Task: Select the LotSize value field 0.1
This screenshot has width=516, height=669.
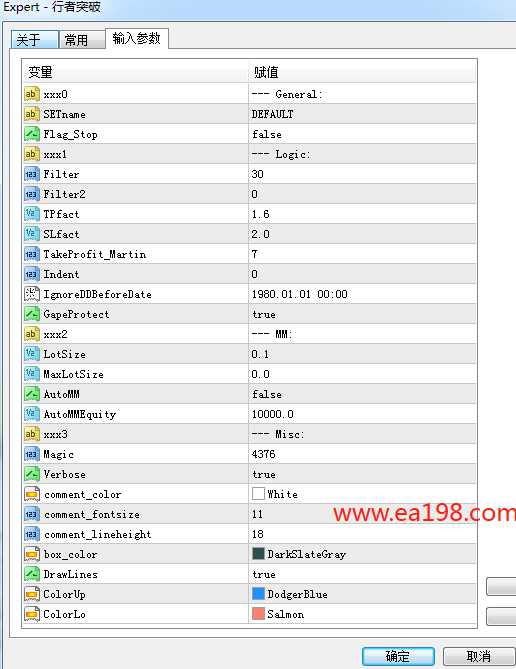Action: (x=362, y=354)
